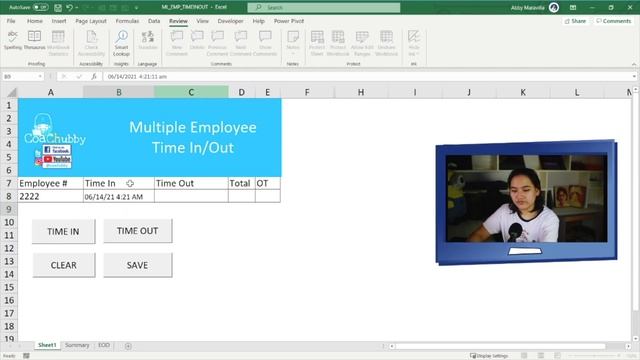Select the Sheet1 tab

click(x=47, y=345)
